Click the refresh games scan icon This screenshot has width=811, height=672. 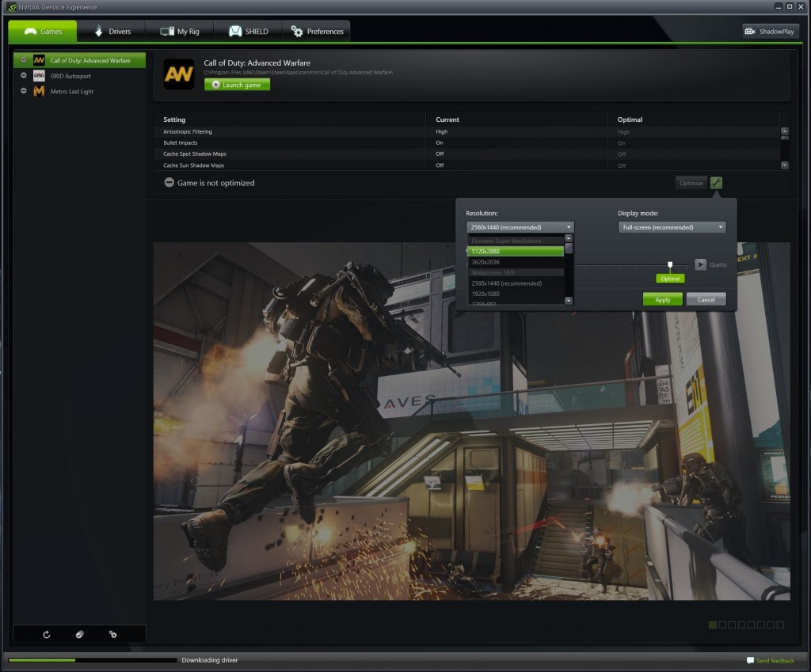[x=47, y=634]
